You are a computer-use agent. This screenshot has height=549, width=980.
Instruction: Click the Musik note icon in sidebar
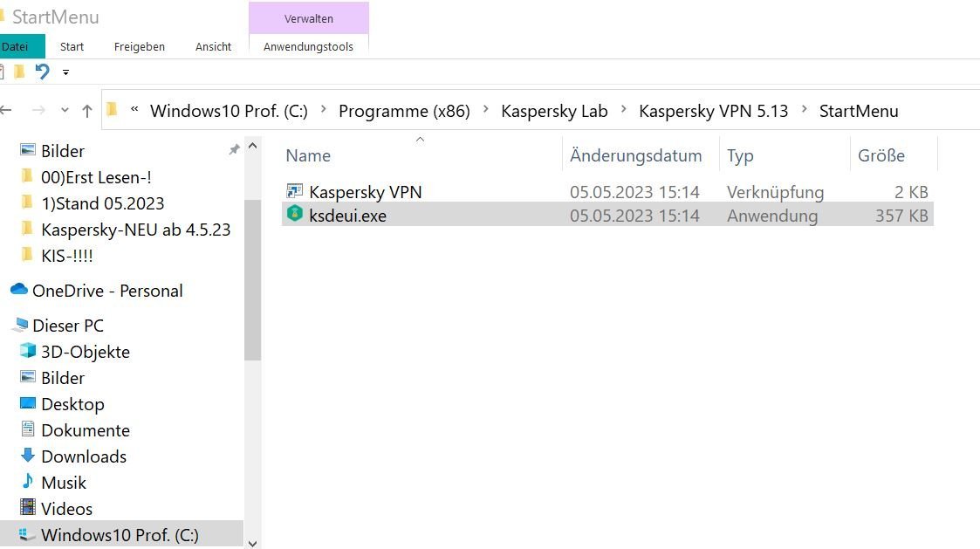click(x=28, y=483)
